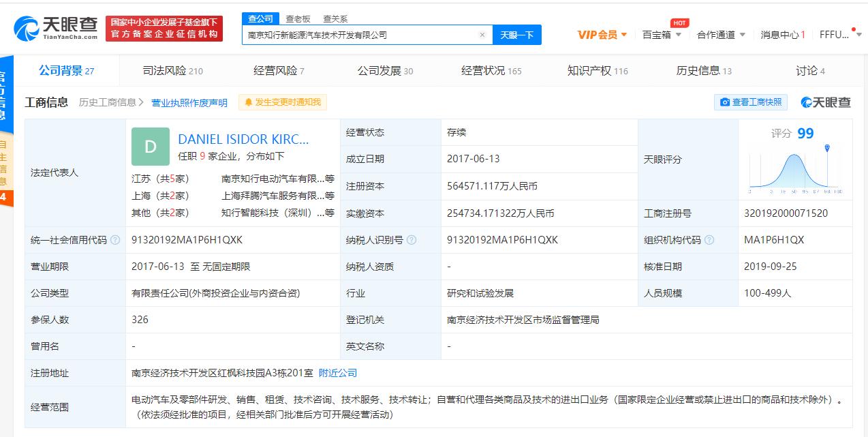Click the bell icon in 发生变更时通知我
The image size is (868, 437).
coord(249,102)
